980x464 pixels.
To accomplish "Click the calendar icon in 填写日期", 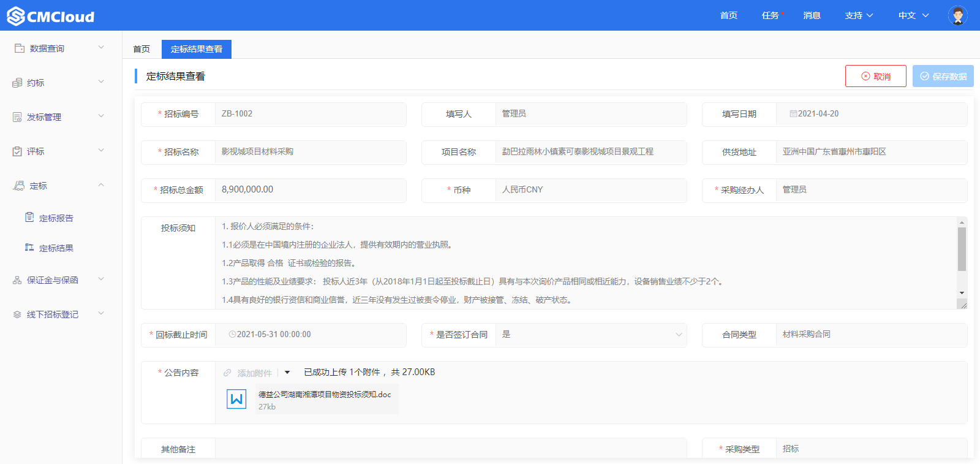I will [793, 113].
